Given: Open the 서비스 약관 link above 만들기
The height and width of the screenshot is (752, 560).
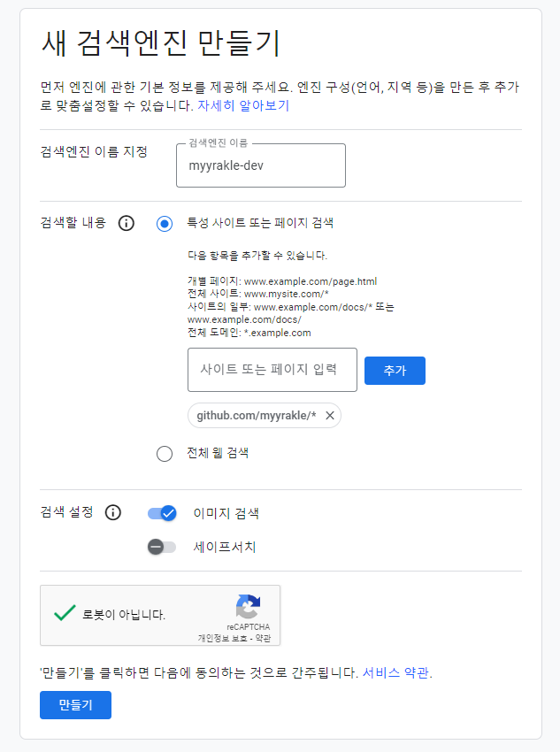Looking at the screenshot, I should pos(396,673).
